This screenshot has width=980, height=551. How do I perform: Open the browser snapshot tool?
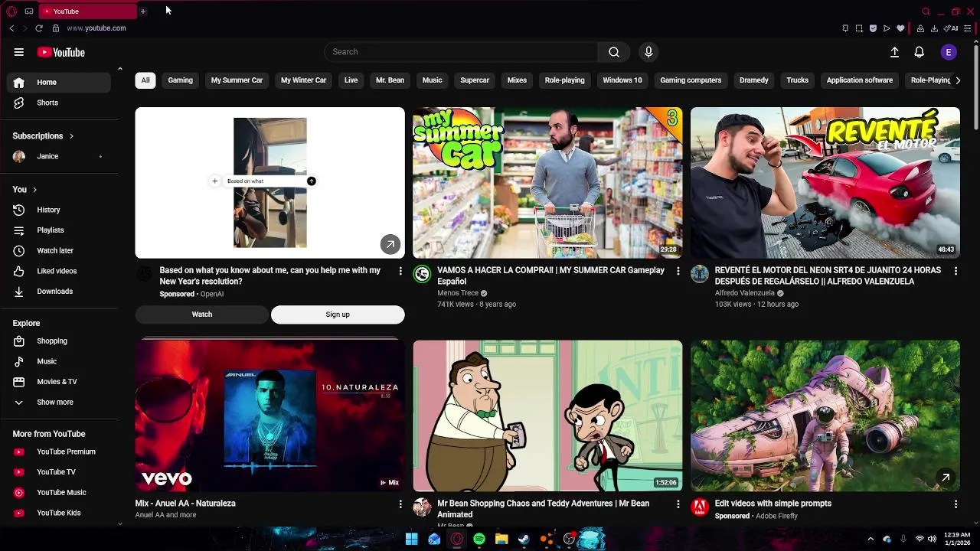tap(859, 28)
